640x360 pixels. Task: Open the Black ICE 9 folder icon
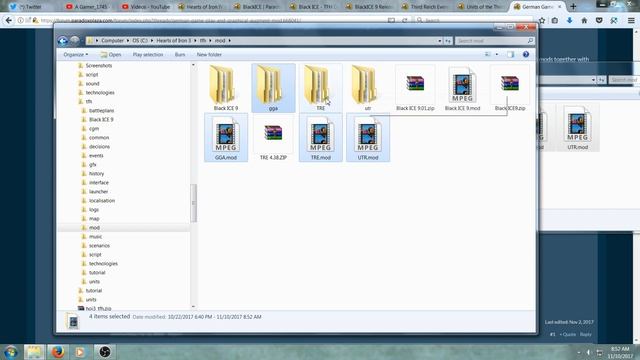coord(224,85)
